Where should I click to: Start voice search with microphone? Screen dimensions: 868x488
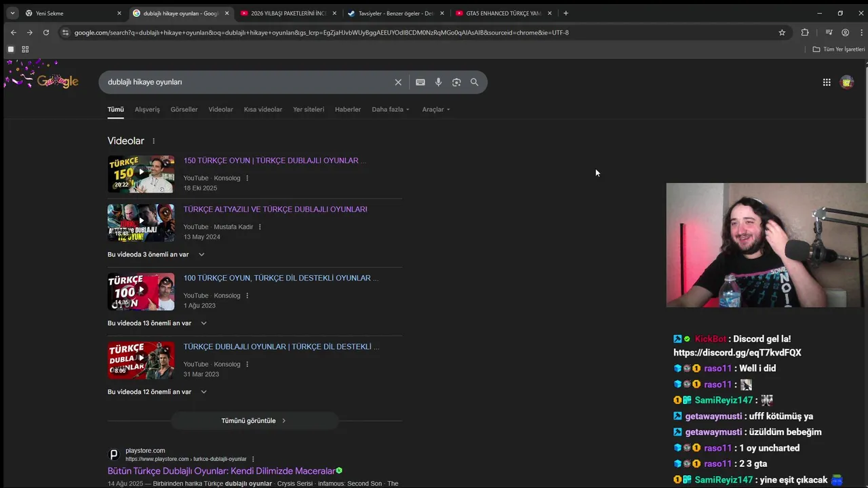click(439, 82)
